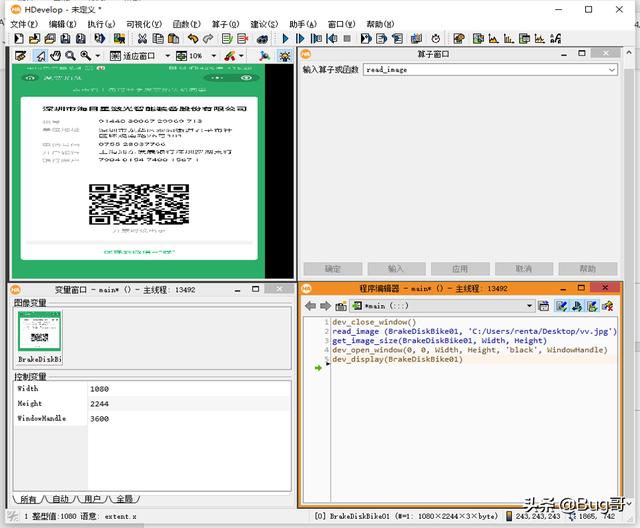Step over the next program line
This screenshot has height=528, width=640.
click(316, 39)
